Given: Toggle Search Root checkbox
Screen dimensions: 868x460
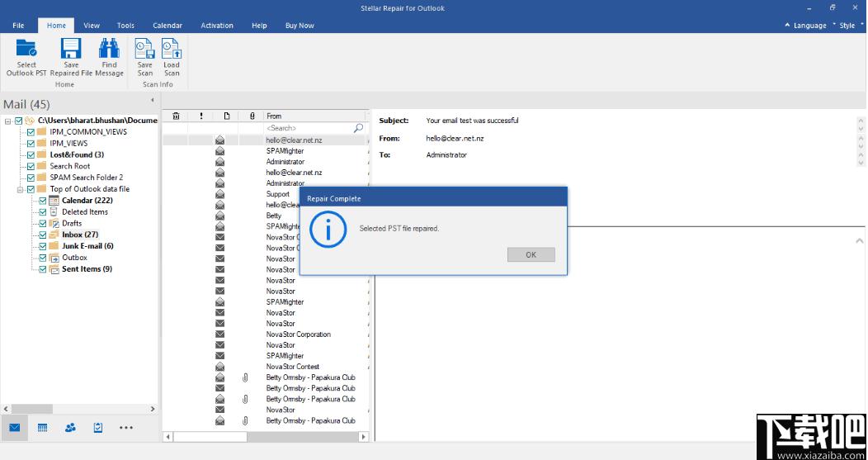Looking at the screenshot, I should tap(31, 166).
